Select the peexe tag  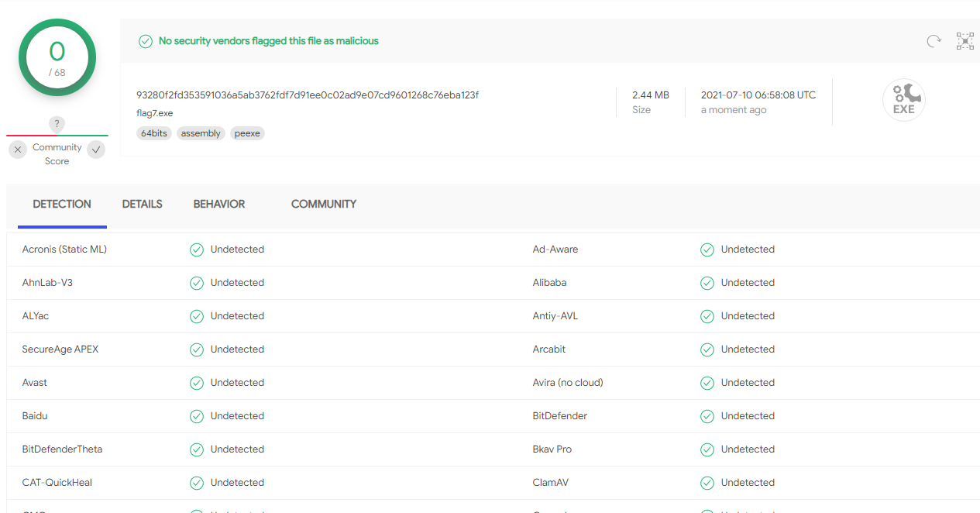pyautogui.click(x=247, y=133)
